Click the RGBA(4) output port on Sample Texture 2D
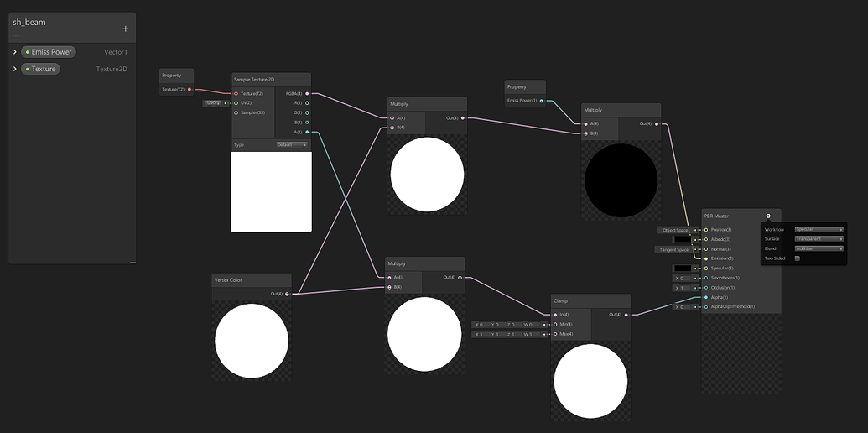 (307, 94)
